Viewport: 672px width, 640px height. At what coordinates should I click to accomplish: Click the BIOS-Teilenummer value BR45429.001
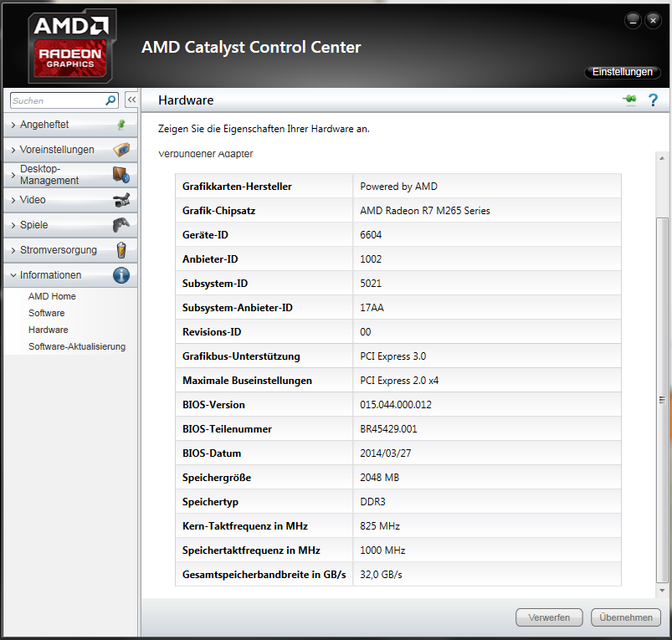[x=388, y=429]
